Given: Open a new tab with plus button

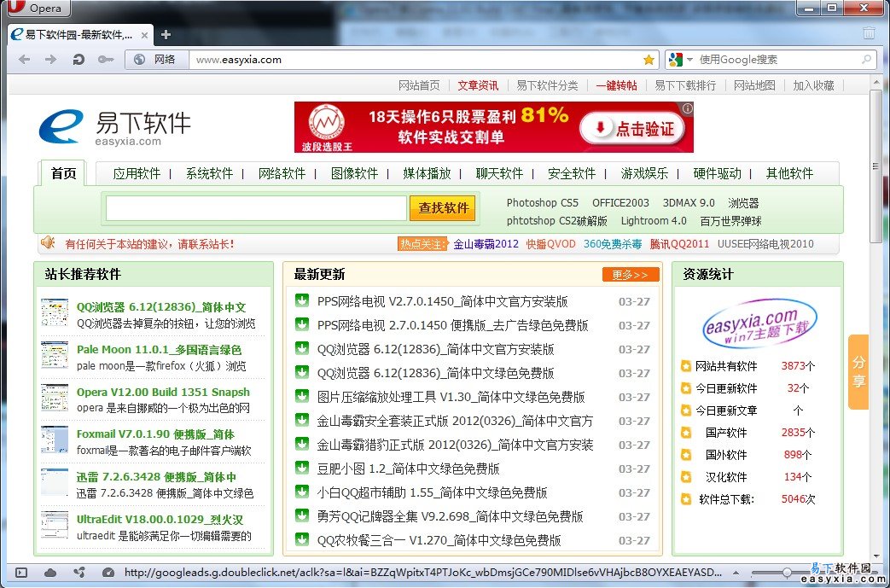Looking at the screenshot, I should 166,35.
